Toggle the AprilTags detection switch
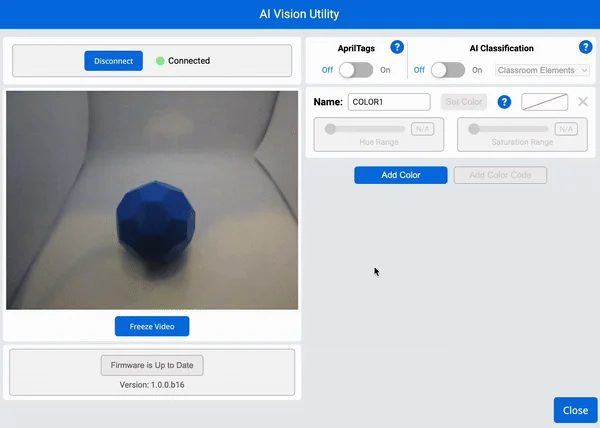 356,70
